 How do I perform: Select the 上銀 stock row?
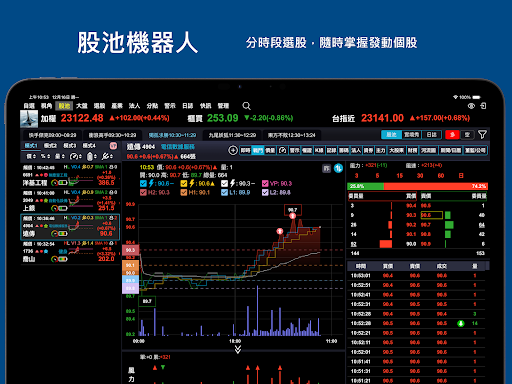tap(70, 201)
